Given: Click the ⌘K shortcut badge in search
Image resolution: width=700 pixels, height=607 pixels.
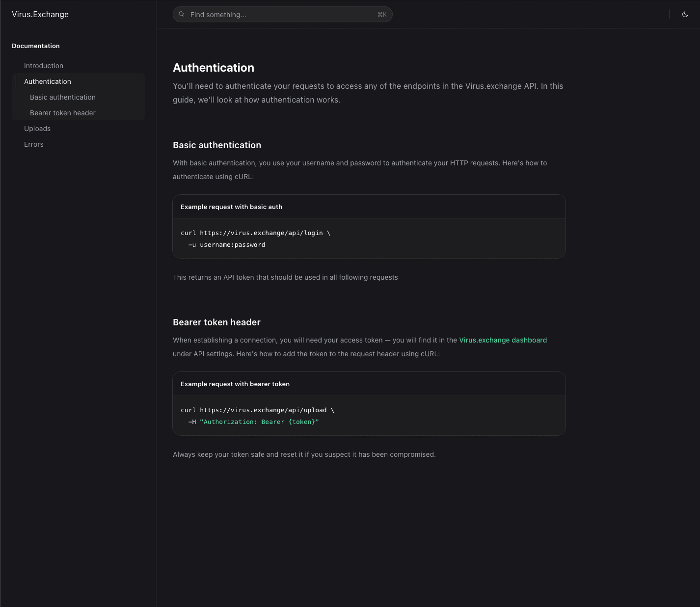Looking at the screenshot, I should [382, 15].
